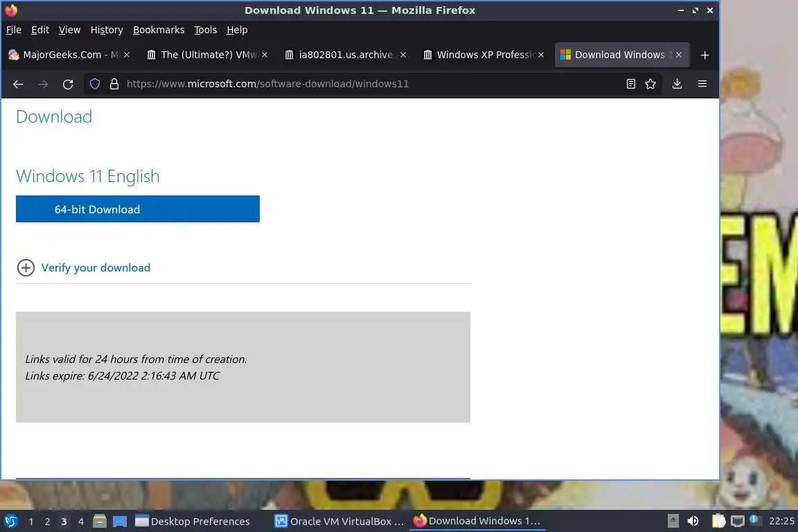Close the Windows XP Professional tab

(x=541, y=55)
